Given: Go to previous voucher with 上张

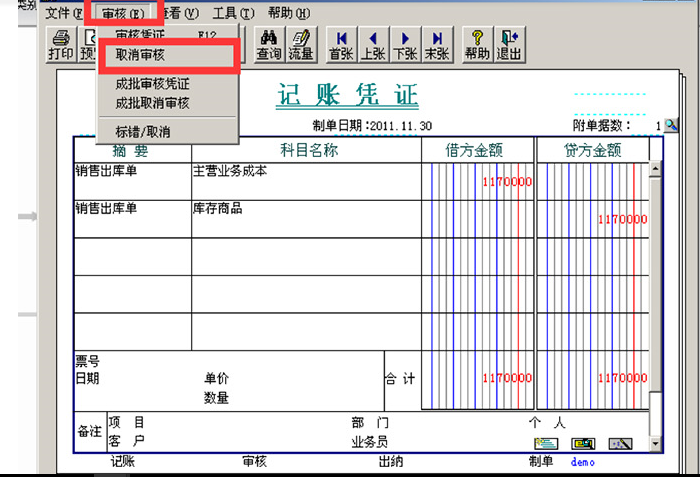Looking at the screenshot, I should coord(373,45).
